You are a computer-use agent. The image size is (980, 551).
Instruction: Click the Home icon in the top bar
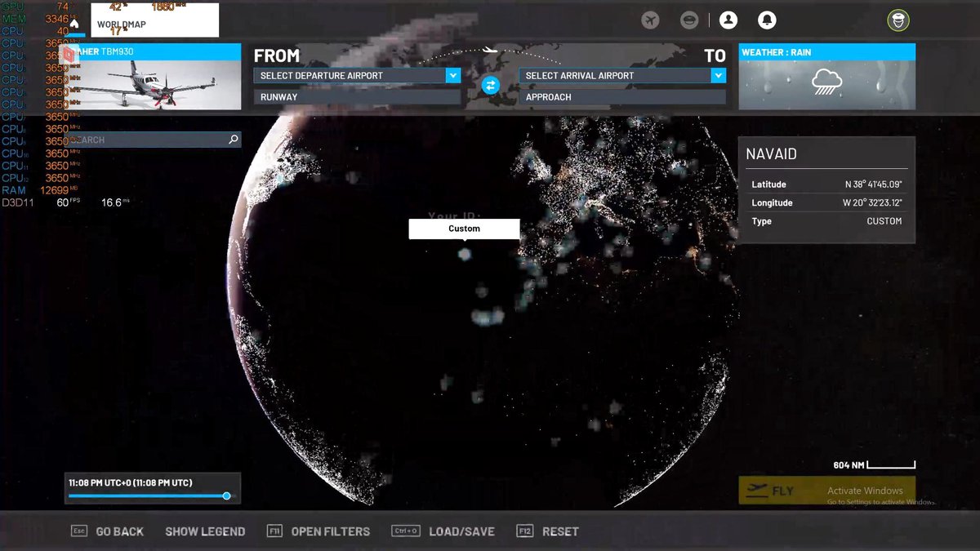[x=74, y=24]
